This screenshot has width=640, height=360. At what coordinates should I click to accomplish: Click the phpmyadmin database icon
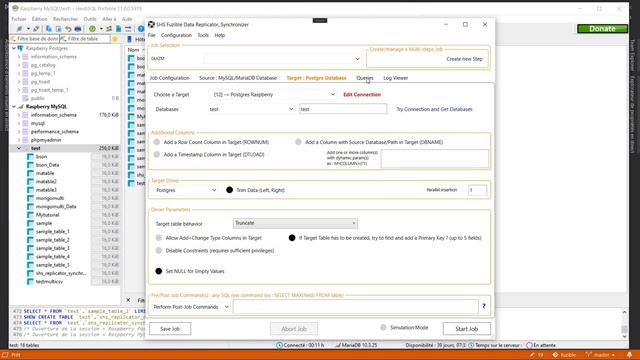25,140
